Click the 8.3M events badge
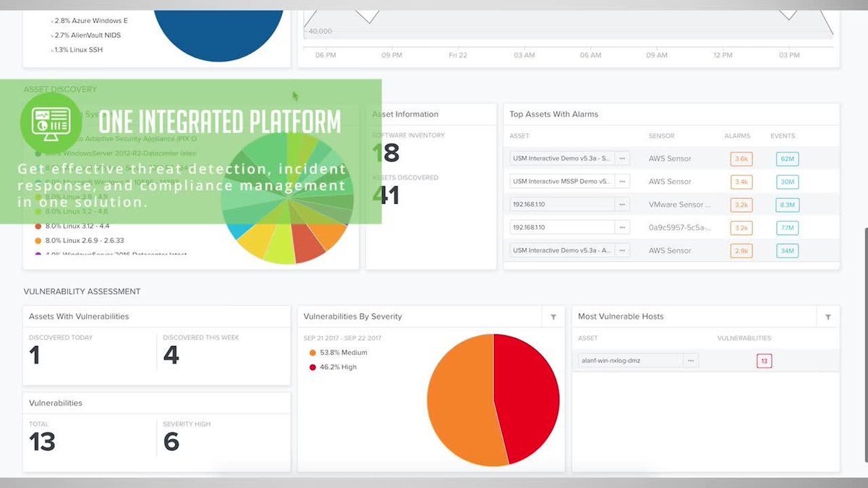This screenshot has height=488, width=868. point(787,205)
